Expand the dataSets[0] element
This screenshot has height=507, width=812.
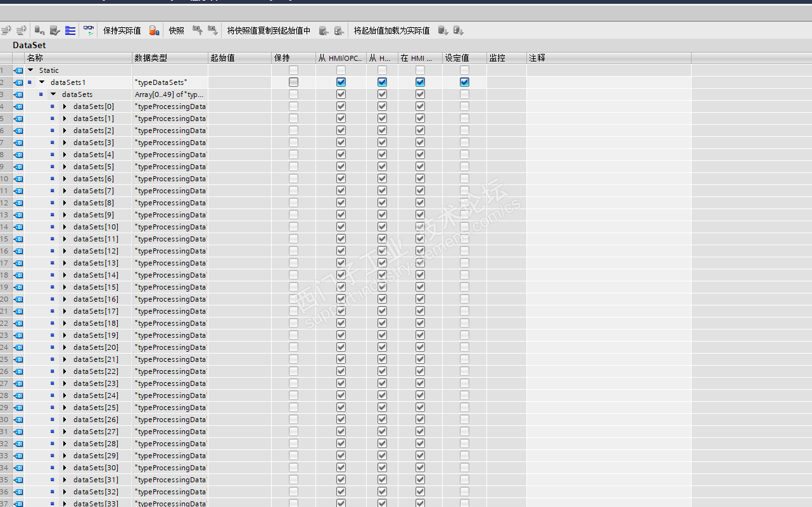[x=65, y=106]
